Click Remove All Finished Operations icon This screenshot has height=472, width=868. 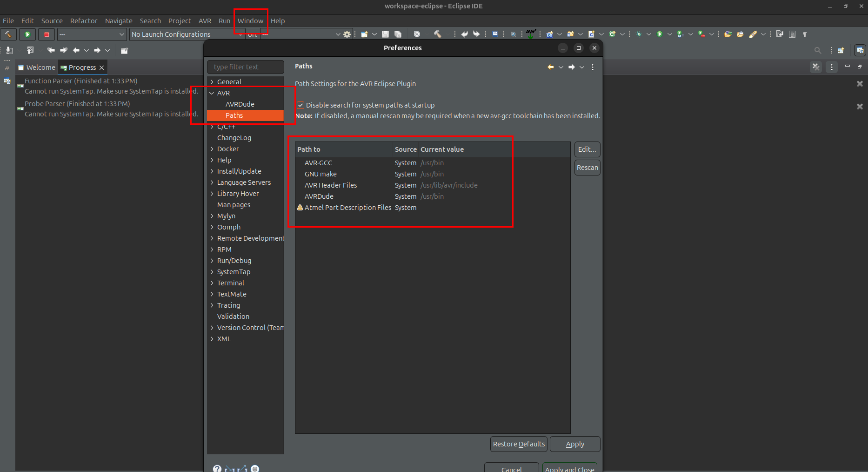pos(816,67)
